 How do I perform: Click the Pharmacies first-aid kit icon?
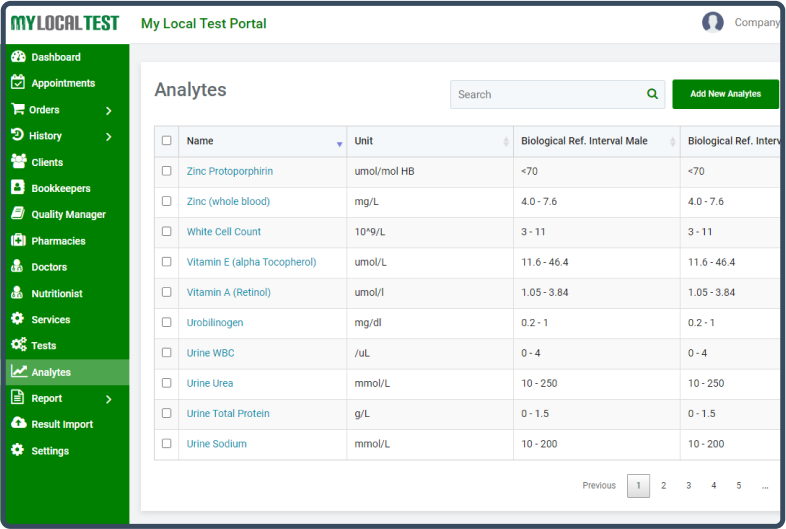point(18,241)
